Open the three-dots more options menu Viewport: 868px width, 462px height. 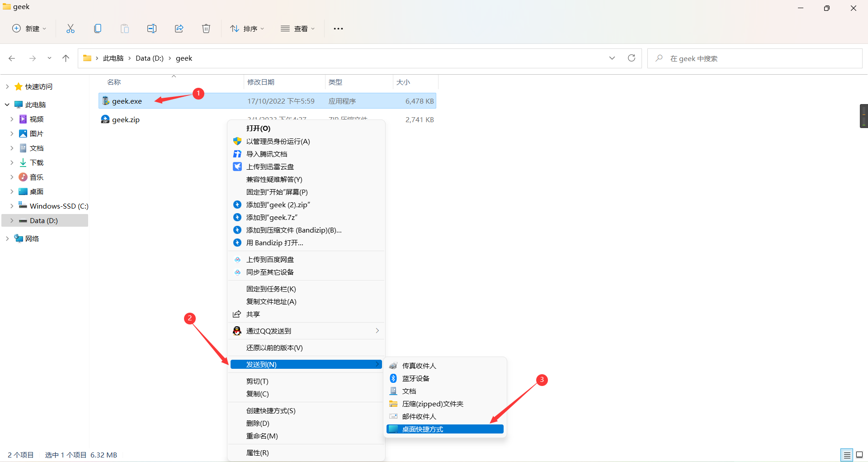pyautogui.click(x=338, y=29)
